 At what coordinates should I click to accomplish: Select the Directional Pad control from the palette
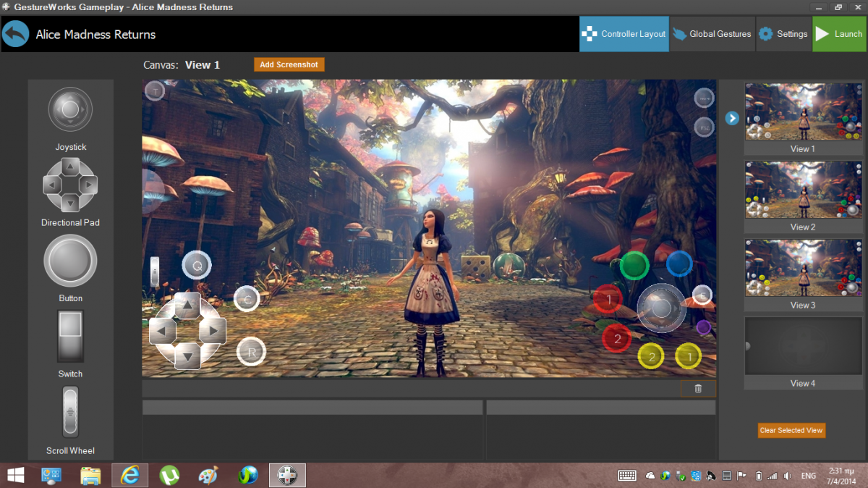(70, 185)
